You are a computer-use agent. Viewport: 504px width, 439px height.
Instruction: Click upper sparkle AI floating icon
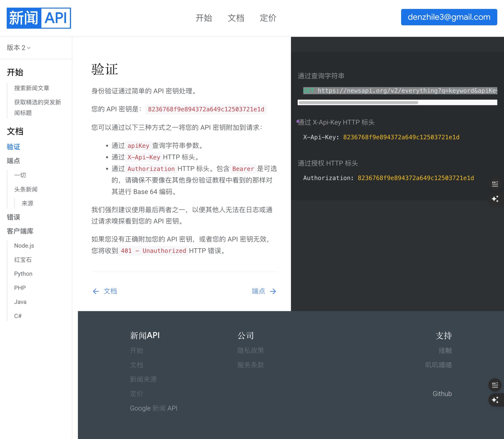(495, 199)
